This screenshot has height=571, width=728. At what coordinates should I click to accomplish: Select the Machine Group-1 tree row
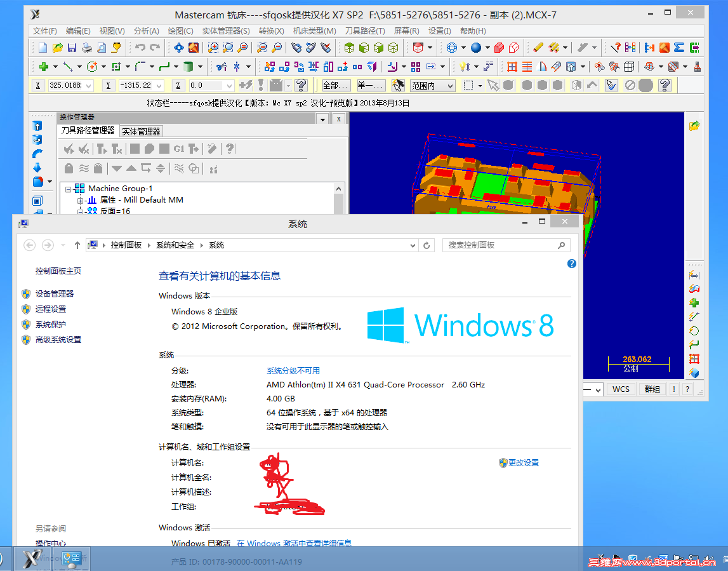[x=120, y=189]
